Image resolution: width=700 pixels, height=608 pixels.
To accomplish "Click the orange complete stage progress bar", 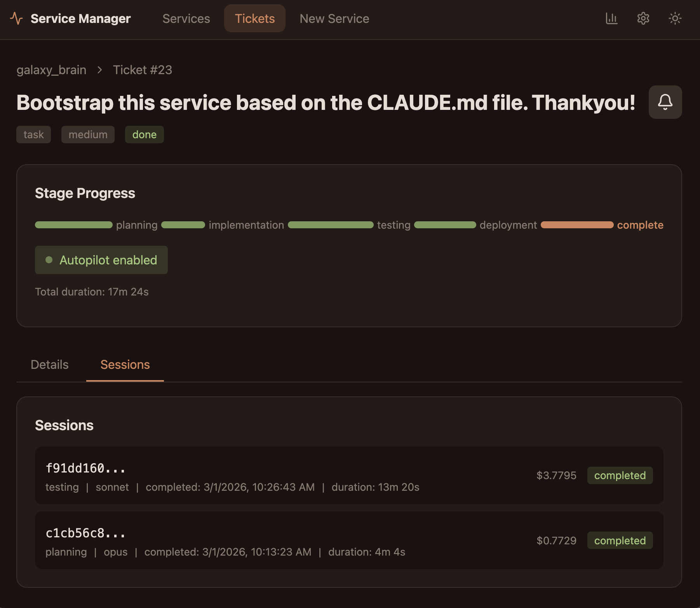I will (x=577, y=225).
